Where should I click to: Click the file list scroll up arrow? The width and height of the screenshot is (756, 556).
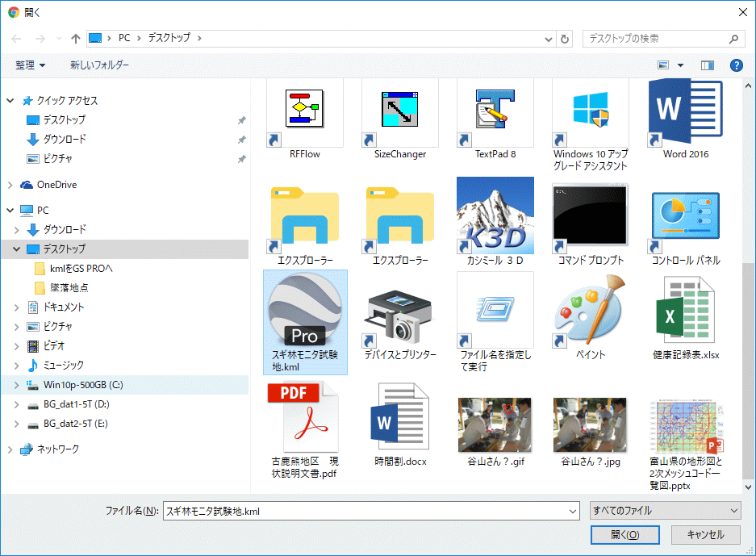point(748,86)
